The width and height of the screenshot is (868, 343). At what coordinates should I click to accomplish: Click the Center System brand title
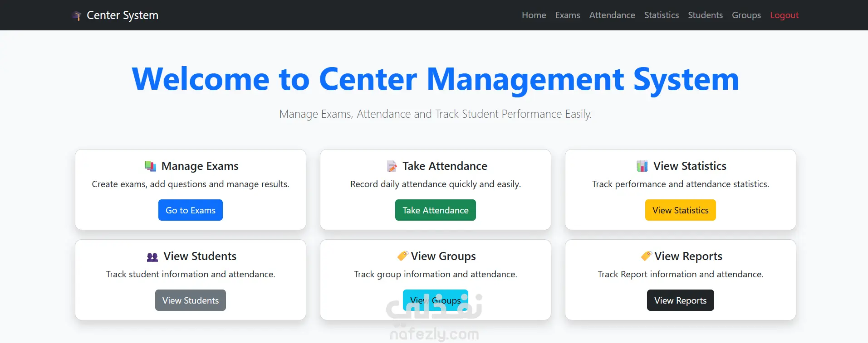(123, 15)
